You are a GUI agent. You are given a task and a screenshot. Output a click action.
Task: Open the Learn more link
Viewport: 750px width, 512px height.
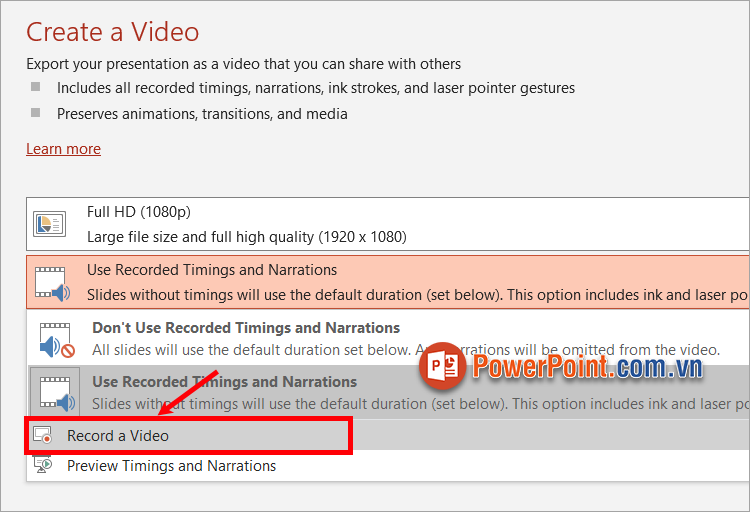tap(63, 149)
